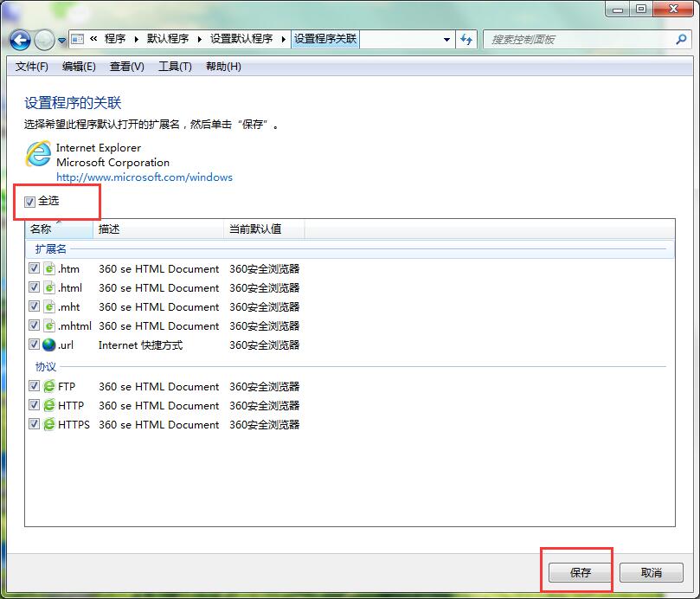700x599 pixels.
Task: Open the address bar history dropdown
Action: (x=446, y=40)
